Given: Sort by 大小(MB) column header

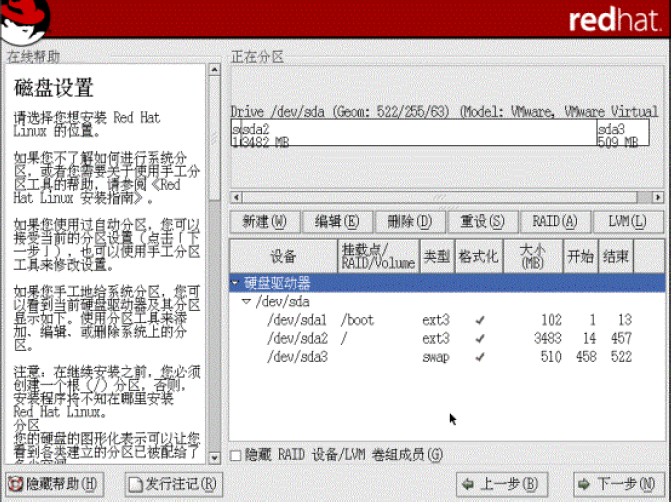Looking at the screenshot, I should [533, 256].
